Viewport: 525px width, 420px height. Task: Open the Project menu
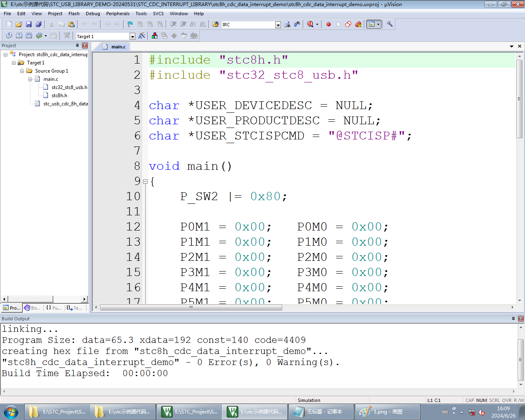click(55, 14)
